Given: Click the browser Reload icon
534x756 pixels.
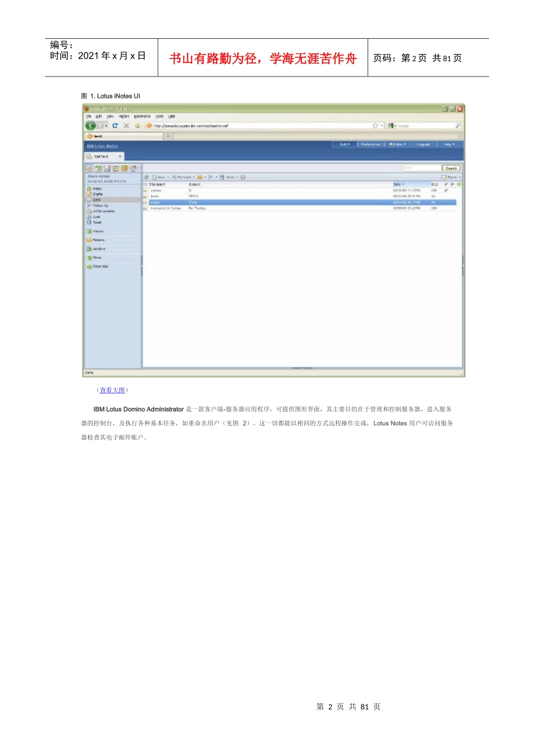Looking at the screenshot, I should click(x=115, y=125).
